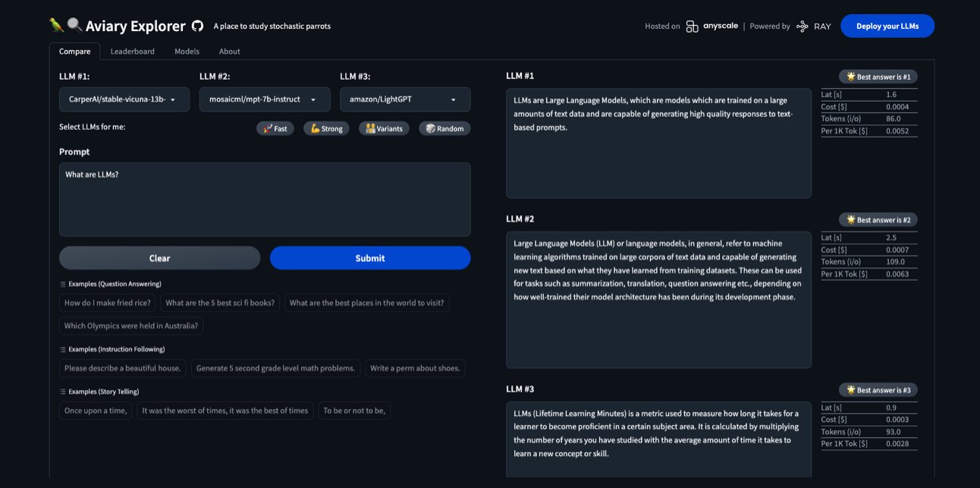Image resolution: width=980 pixels, height=488 pixels.
Task: Select the rocket Fast model preset
Action: [275, 128]
